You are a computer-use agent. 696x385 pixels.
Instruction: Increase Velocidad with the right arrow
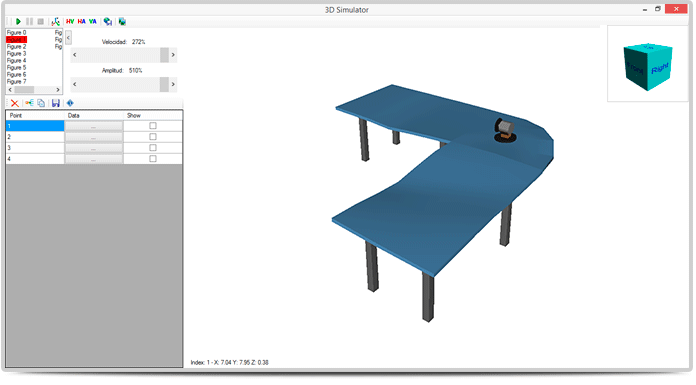coord(173,55)
